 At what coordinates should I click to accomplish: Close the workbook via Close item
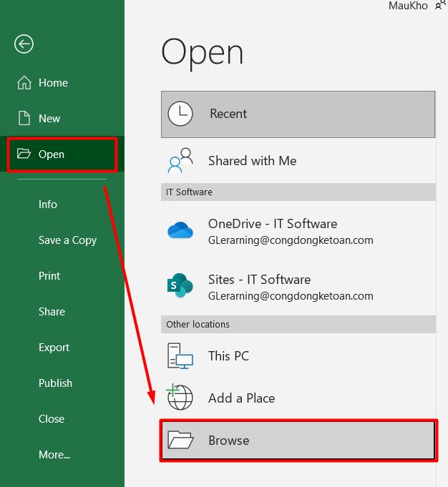pos(62,418)
